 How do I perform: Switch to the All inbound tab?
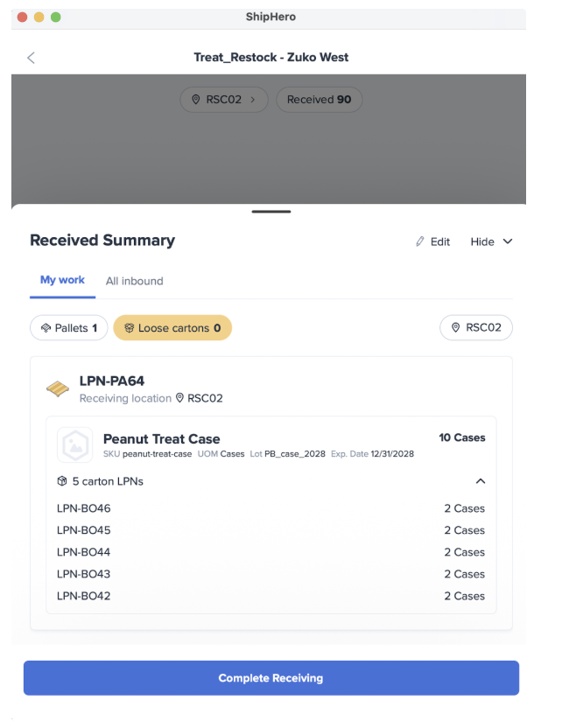tap(134, 281)
